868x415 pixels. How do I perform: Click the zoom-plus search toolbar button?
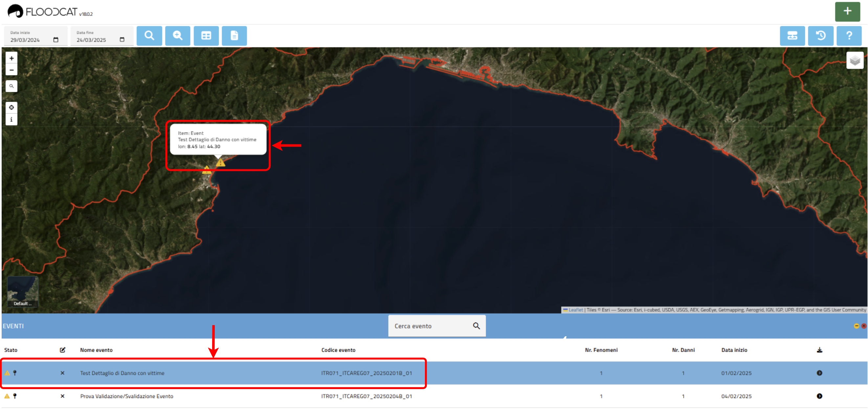coord(178,35)
